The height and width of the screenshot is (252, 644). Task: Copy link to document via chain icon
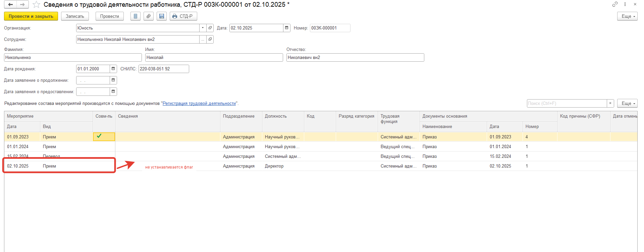pyautogui.click(x=615, y=4)
